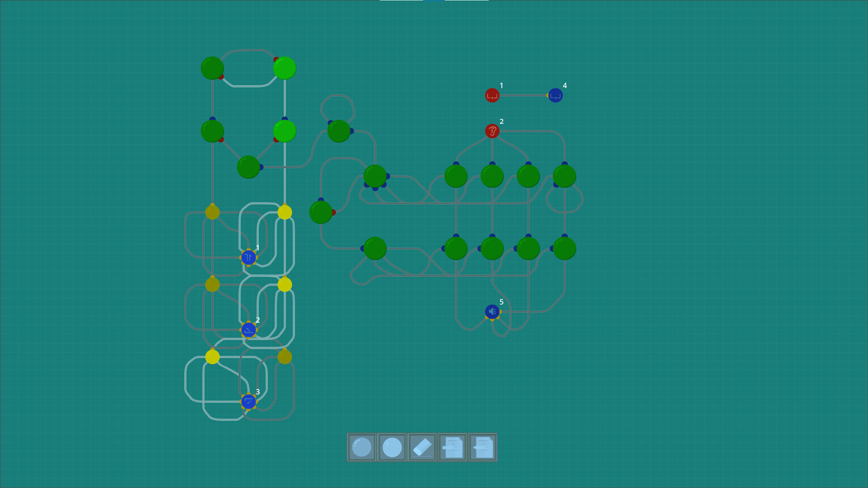Viewport: 868px width, 488px height.
Task: Click bright yellow neuron left of output node 3
Action: pos(212,357)
